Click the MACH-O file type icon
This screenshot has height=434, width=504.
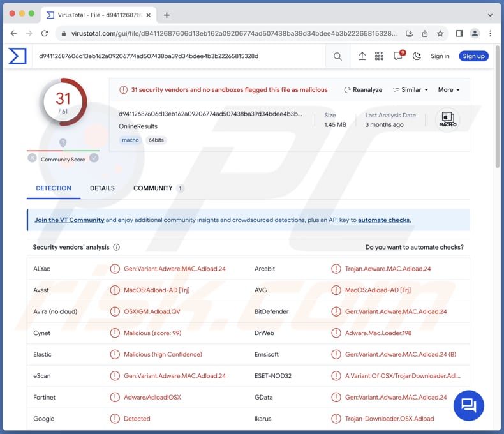click(x=447, y=119)
